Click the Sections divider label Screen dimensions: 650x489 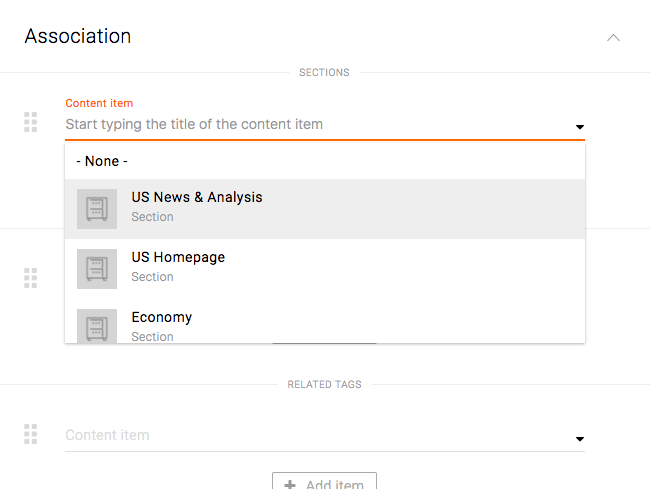(324, 73)
